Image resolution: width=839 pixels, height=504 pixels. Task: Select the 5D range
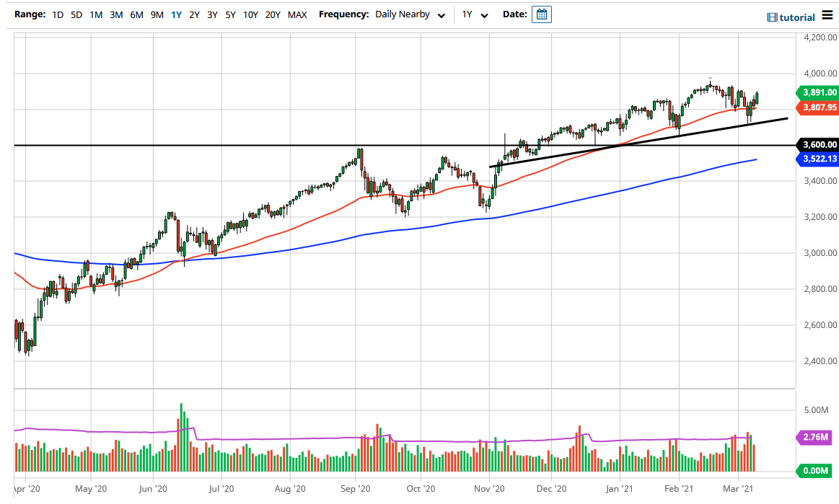[76, 14]
